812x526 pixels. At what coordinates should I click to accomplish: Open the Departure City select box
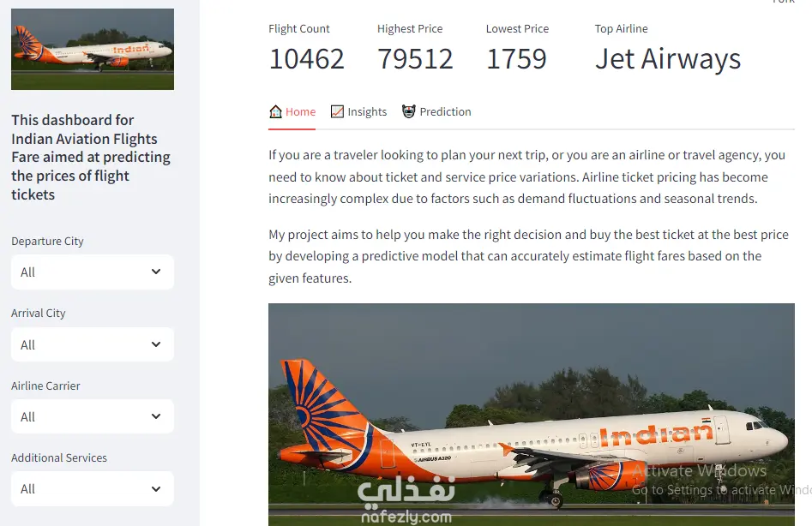pos(93,272)
